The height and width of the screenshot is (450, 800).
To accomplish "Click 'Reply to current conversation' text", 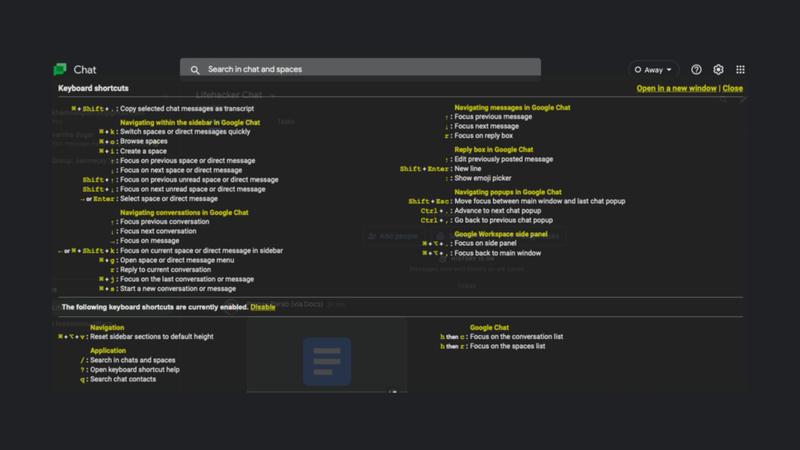I will [165, 270].
